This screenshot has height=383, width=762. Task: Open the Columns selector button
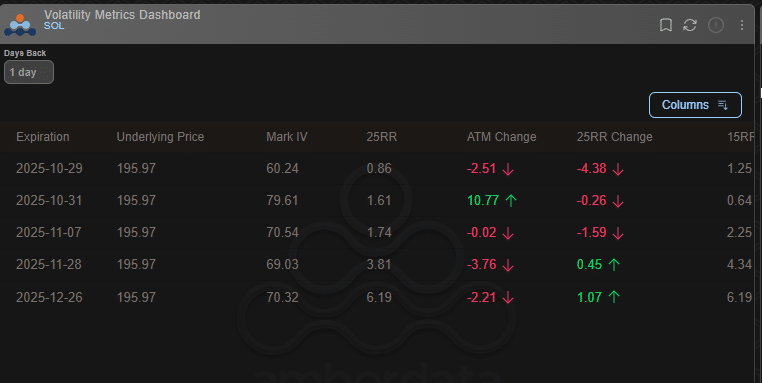(x=695, y=105)
